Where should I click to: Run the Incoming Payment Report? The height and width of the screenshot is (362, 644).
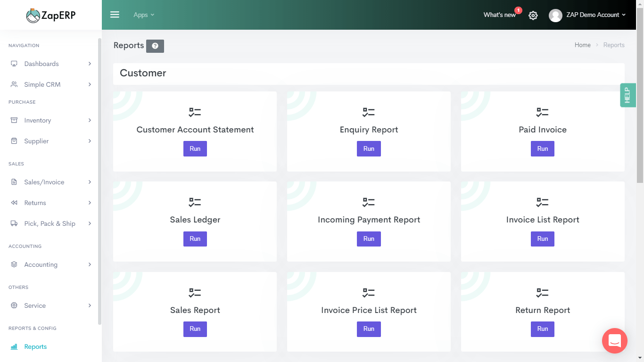[x=369, y=239]
